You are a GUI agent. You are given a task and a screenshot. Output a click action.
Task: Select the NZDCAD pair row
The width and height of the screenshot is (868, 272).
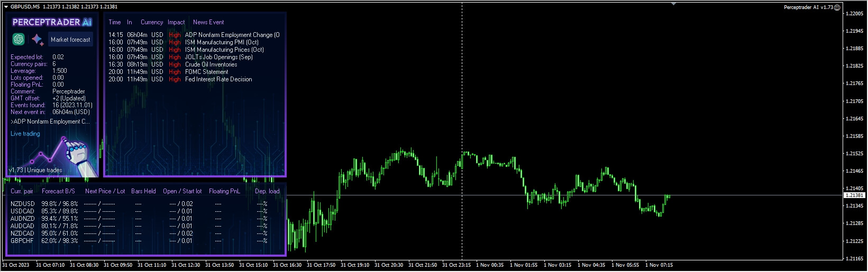click(139, 233)
